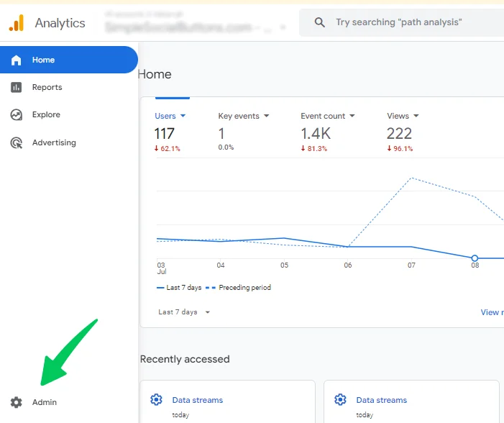Click the search magnifying glass icon
Screen dimensions: 504x423
(320, 23)
